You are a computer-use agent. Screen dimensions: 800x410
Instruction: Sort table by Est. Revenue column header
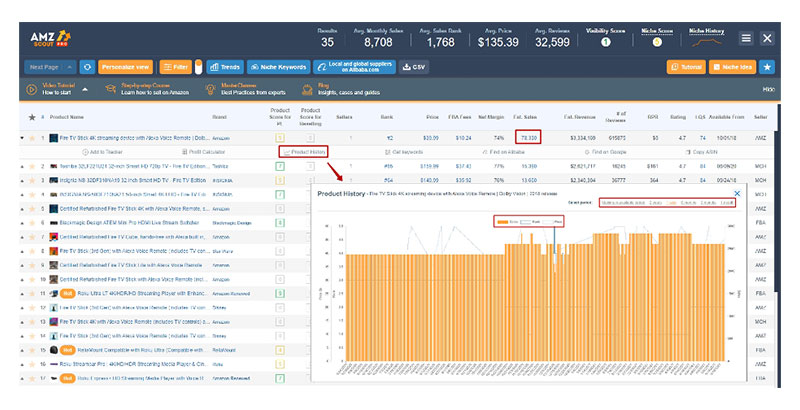(580, 117)
